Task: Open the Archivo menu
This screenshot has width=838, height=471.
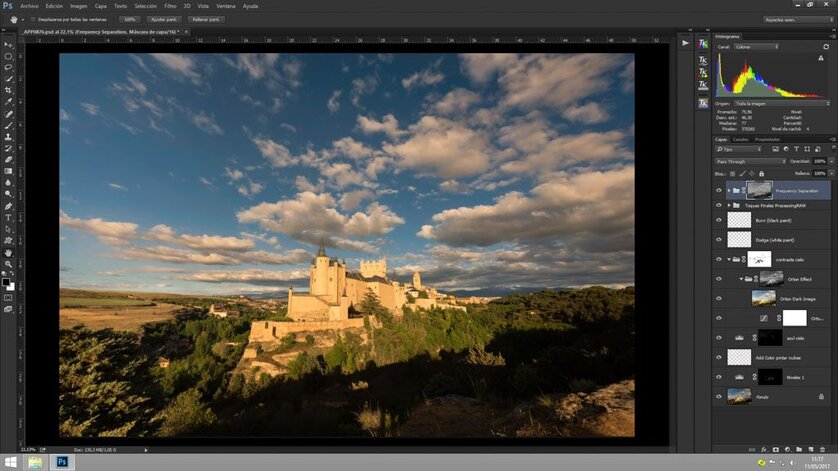Action: [29, 6]
